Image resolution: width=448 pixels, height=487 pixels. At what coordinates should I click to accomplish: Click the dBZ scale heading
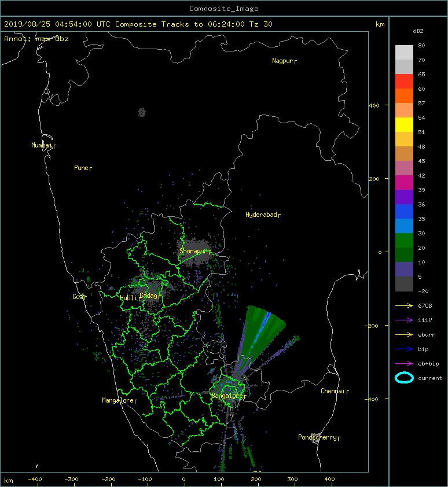pyautogui.click(x=418, y=31)
